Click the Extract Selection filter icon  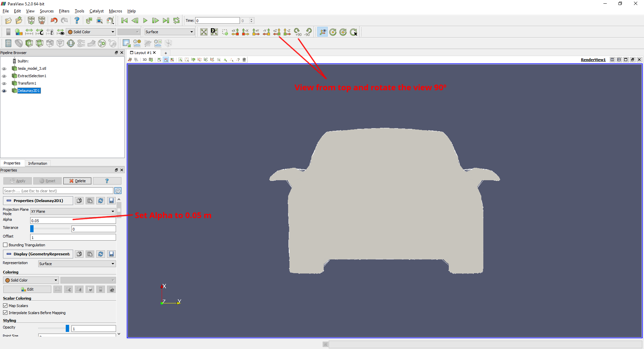pos(126,43)
